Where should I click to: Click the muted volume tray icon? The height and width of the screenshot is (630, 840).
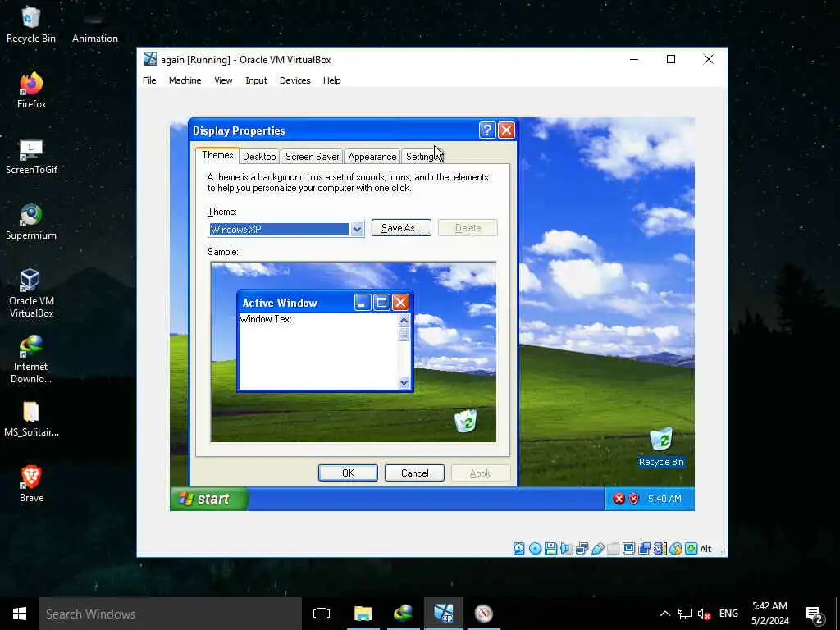tap(704, 614)
